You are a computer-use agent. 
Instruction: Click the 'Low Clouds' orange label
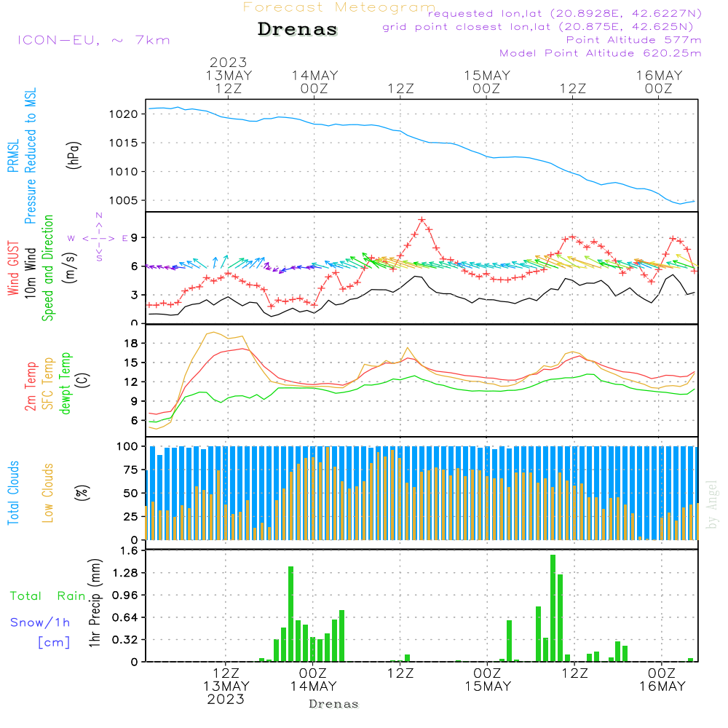[48, 493]
